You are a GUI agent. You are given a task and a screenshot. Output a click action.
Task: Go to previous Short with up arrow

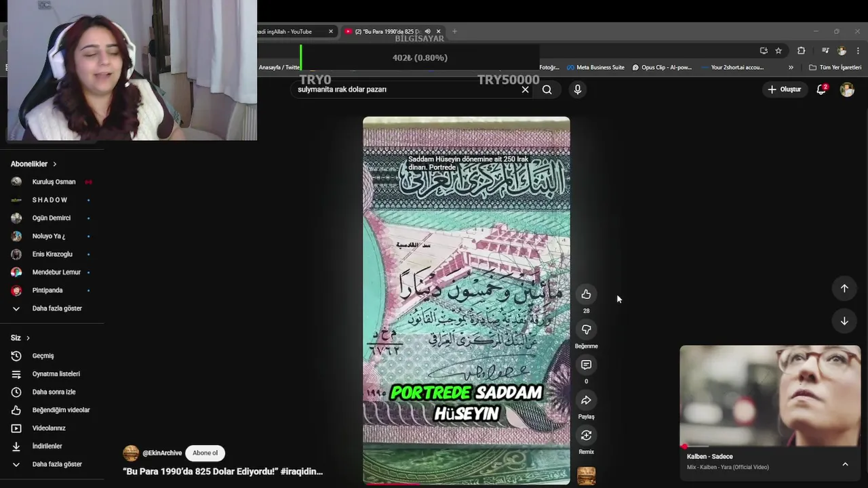(x=844, y=289)
